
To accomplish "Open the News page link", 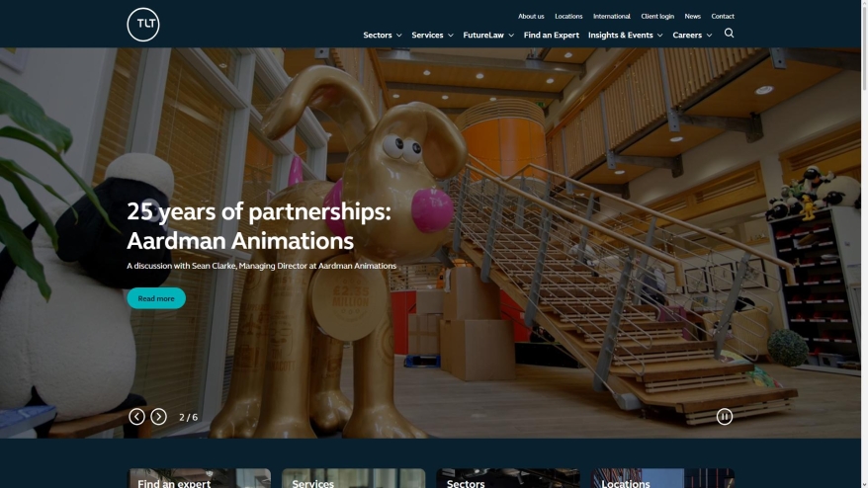I will click(x=693, y=16).
